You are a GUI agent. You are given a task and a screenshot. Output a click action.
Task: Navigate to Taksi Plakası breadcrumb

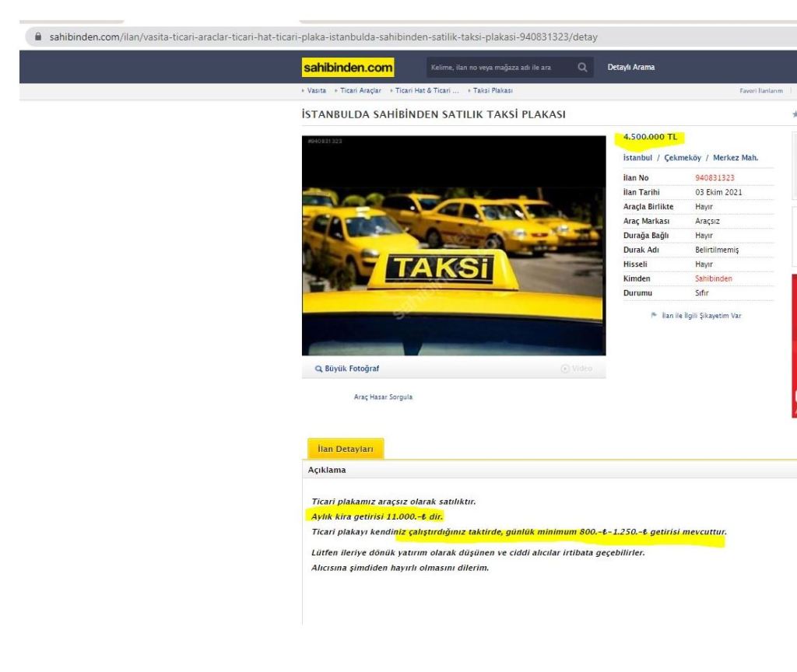coord(490,91)
